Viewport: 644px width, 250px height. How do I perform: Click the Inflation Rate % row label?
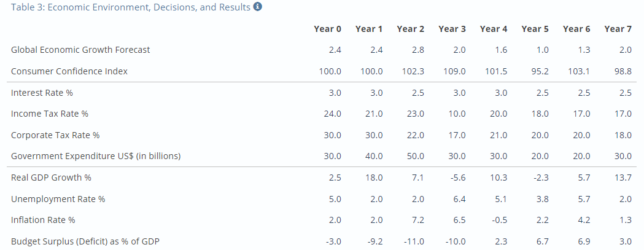tap(43, 220)
